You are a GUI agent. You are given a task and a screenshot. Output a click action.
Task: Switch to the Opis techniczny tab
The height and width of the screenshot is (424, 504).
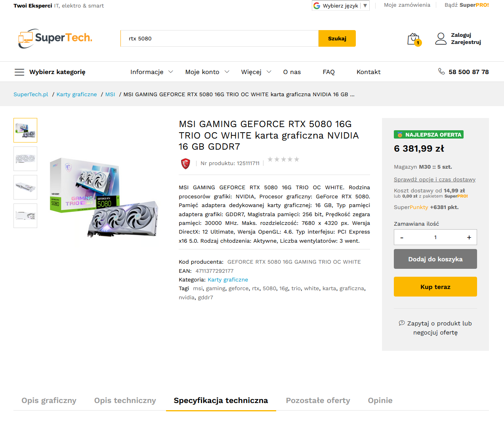click(125, 400)
